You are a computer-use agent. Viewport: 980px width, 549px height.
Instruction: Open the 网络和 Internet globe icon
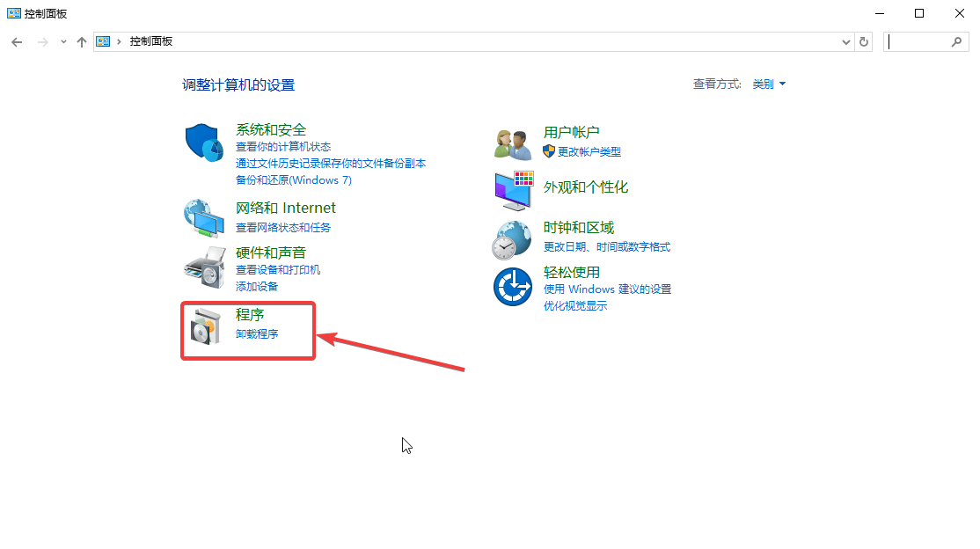tap(204, 218)
